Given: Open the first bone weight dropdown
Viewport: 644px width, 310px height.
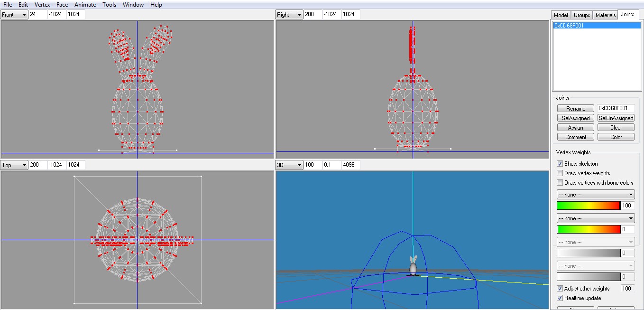Looking at the screenshot, I should tap(596, 195).
